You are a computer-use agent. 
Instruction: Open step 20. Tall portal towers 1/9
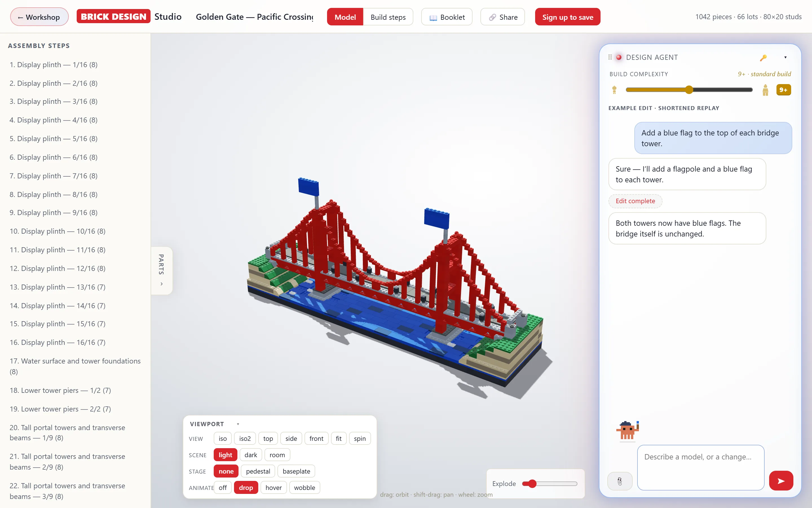[67, 433]
